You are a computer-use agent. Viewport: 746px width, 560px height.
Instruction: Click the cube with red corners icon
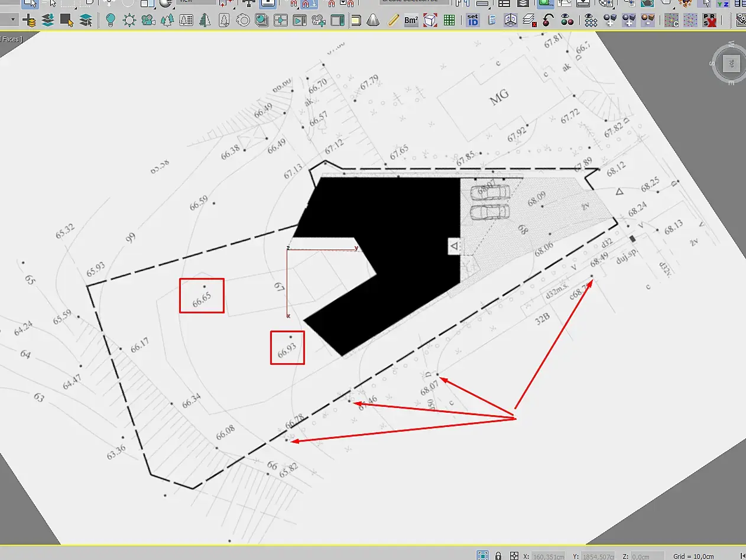point(431,21)
